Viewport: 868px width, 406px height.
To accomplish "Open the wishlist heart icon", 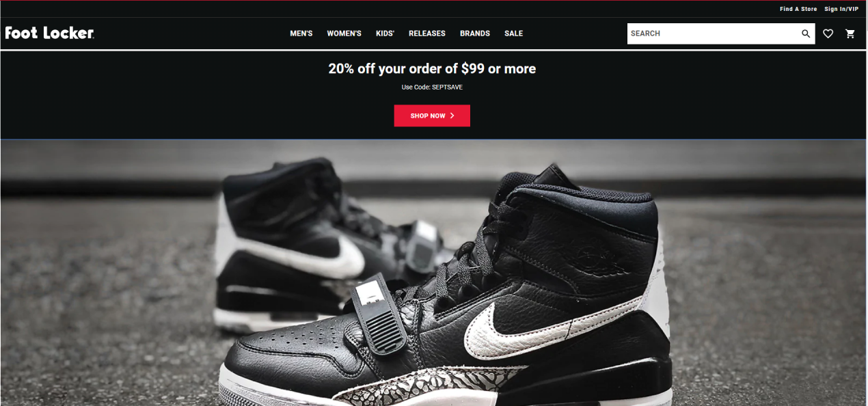I will point(828,33).
